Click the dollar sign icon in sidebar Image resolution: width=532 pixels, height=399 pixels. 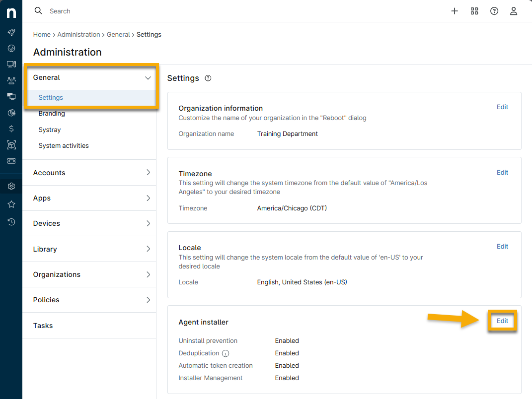pyautogui.click(x=11, y=129)
